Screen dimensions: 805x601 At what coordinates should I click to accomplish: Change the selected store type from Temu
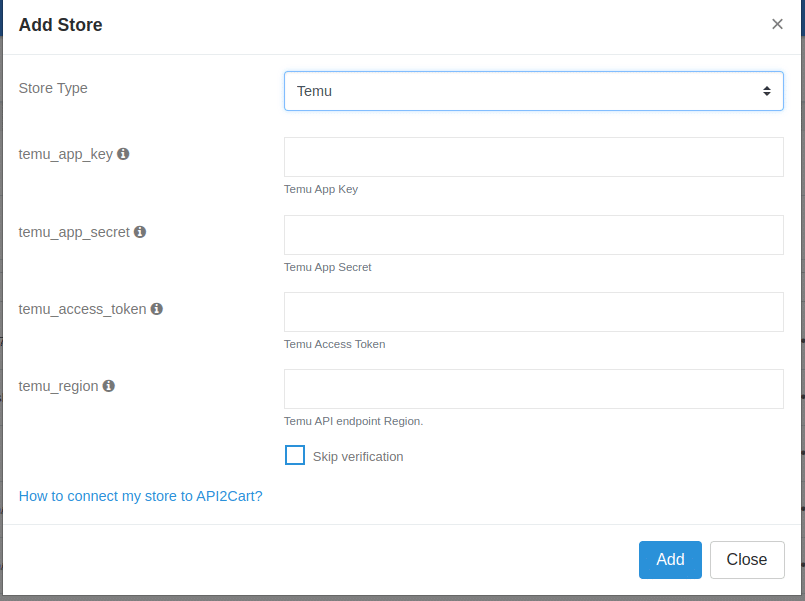[x=533, y=90]
